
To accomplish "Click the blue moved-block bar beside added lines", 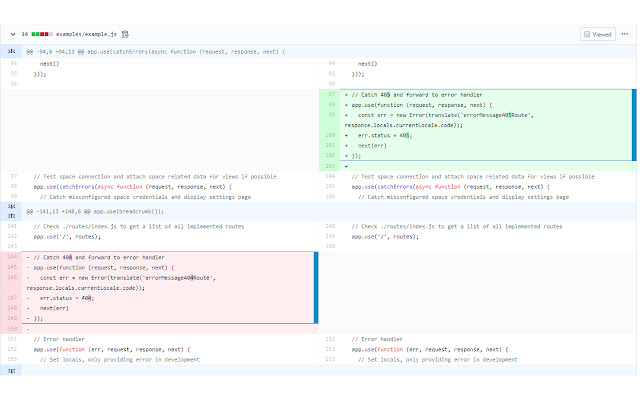I will (634, 125).
